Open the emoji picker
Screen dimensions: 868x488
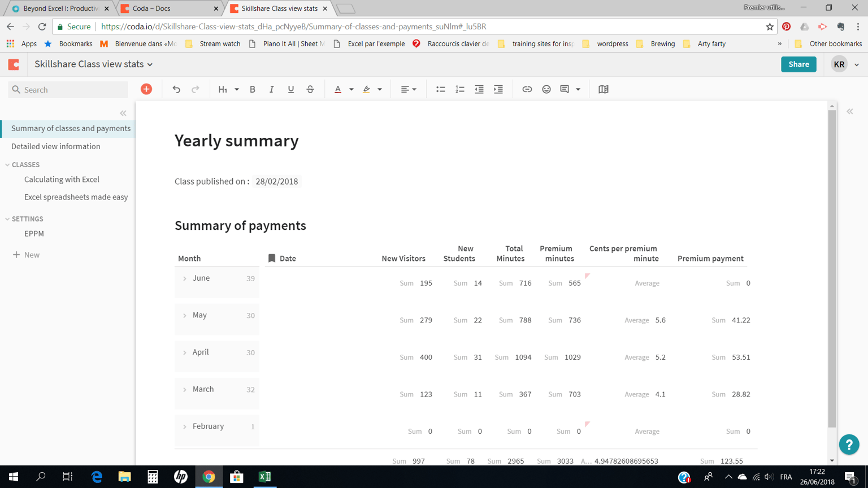(546, 89)
